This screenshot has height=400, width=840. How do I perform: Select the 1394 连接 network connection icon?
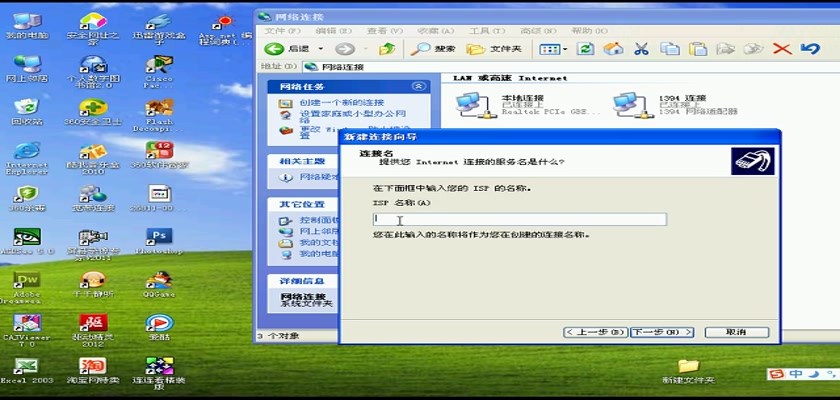[x=628, y=103]
